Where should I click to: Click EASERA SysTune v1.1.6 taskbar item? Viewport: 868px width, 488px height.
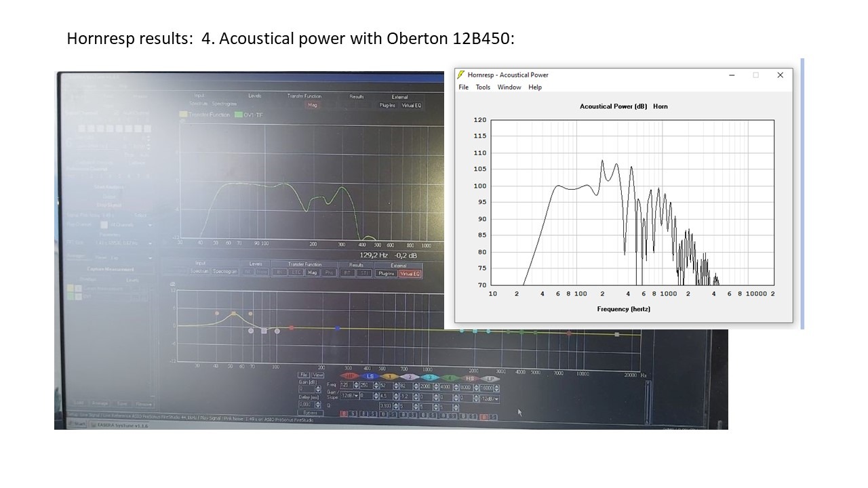point(121,425)
